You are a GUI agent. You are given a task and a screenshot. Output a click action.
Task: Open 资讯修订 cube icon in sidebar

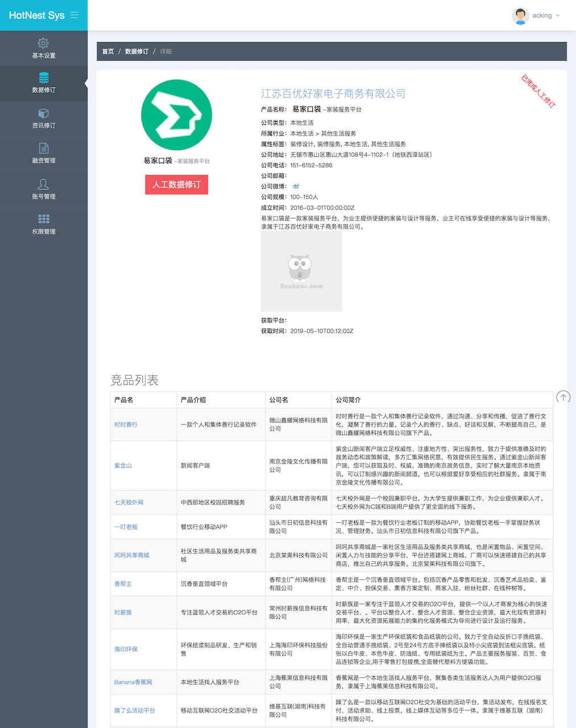point(43,114)
